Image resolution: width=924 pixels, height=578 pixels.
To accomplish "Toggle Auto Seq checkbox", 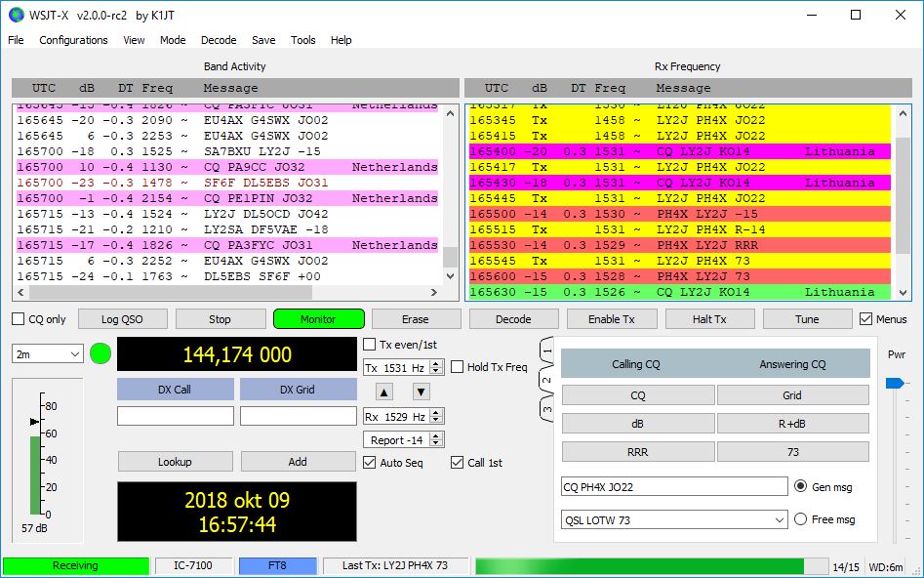I will point(370,463).
